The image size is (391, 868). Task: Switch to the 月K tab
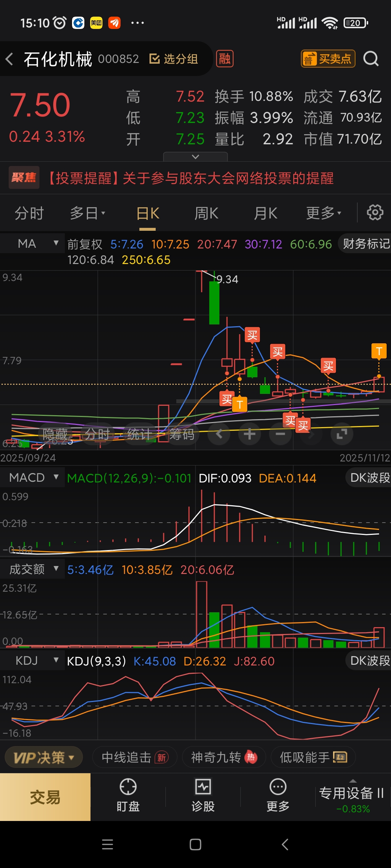pos(265,213)
